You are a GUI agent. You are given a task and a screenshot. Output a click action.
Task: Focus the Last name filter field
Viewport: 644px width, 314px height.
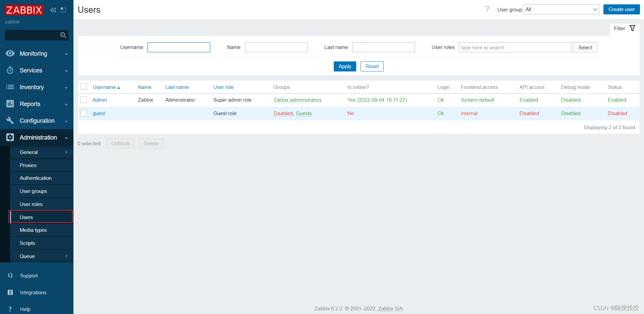coord(383,47)
